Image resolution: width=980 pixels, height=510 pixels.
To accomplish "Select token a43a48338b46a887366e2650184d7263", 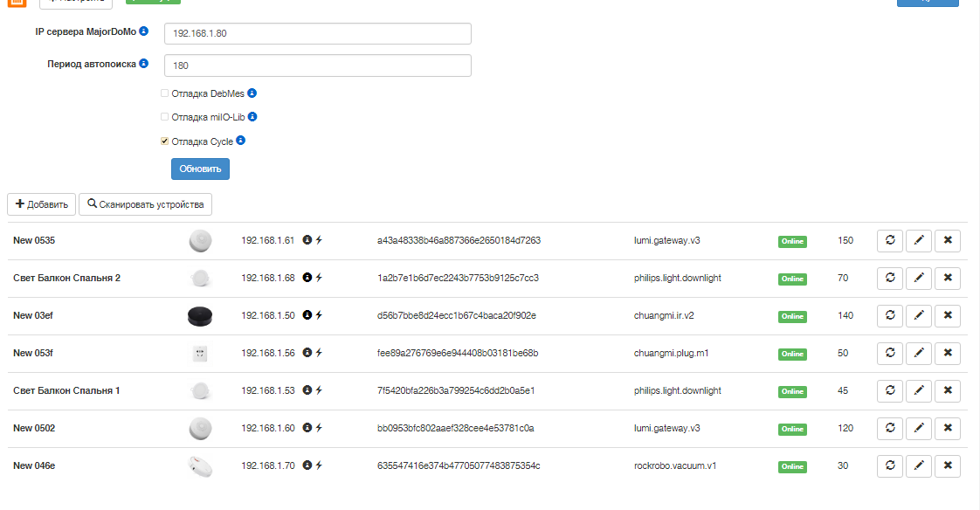I will pyautogui.click(x=459, y=241).
